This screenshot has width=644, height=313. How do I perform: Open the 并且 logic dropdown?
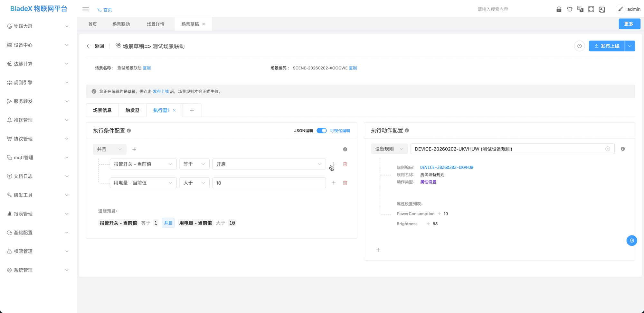[x=109, y=149]
